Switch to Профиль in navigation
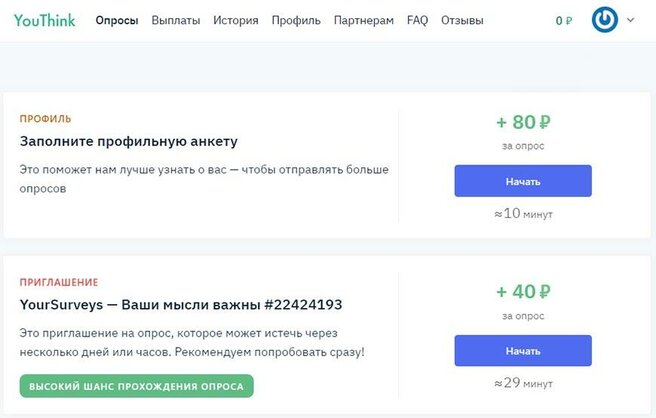656x418 pixels. [296, 20]
